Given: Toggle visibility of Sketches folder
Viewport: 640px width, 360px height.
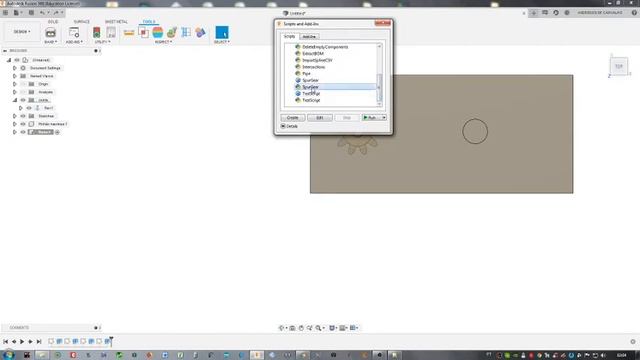Looking at the screenshot, I should (x=23, y=116).
